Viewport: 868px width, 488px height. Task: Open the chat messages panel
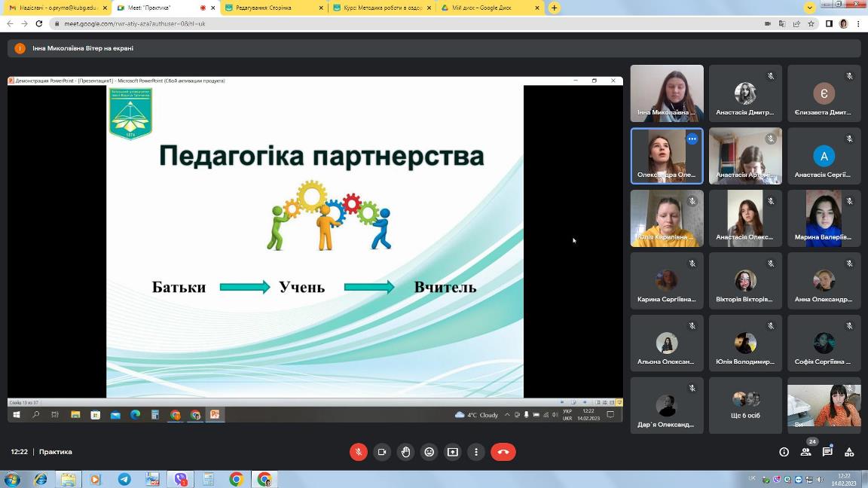click(x=827, y=452)
